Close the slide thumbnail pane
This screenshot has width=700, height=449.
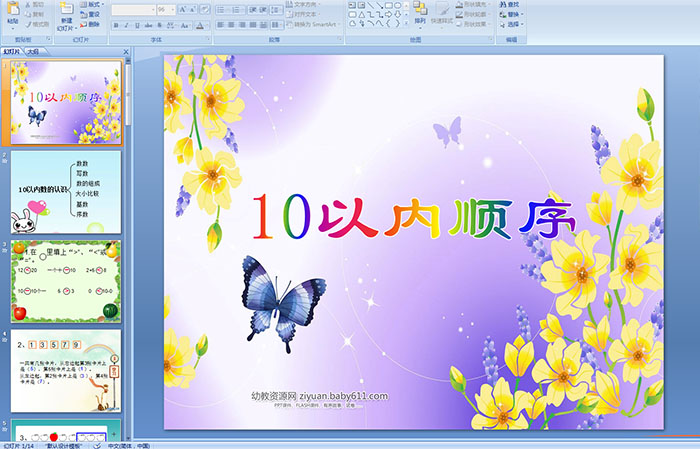(x=126, y=52)
